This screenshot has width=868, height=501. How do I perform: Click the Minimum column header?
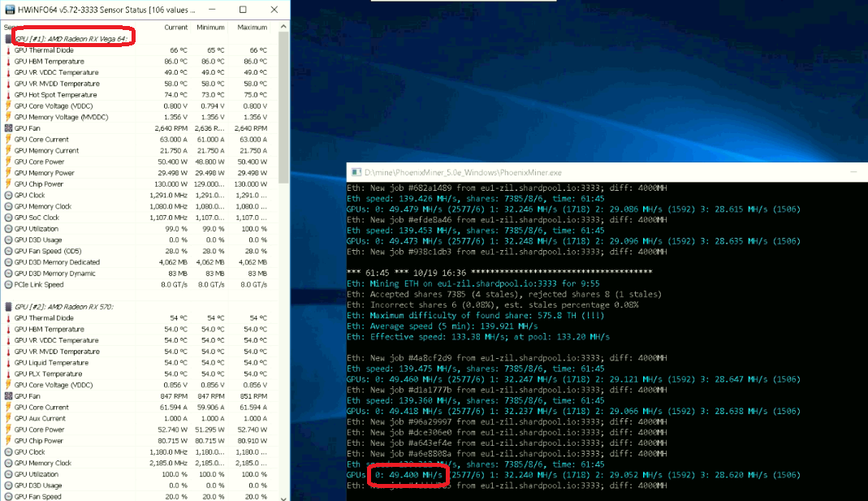click(x=210, y=27)
